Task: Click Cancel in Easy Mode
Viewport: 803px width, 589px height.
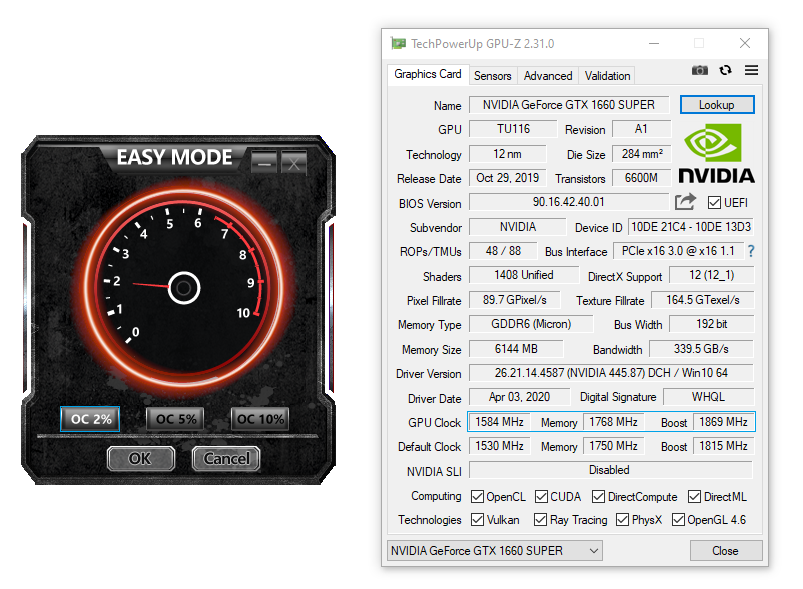Action: point(226,458)
